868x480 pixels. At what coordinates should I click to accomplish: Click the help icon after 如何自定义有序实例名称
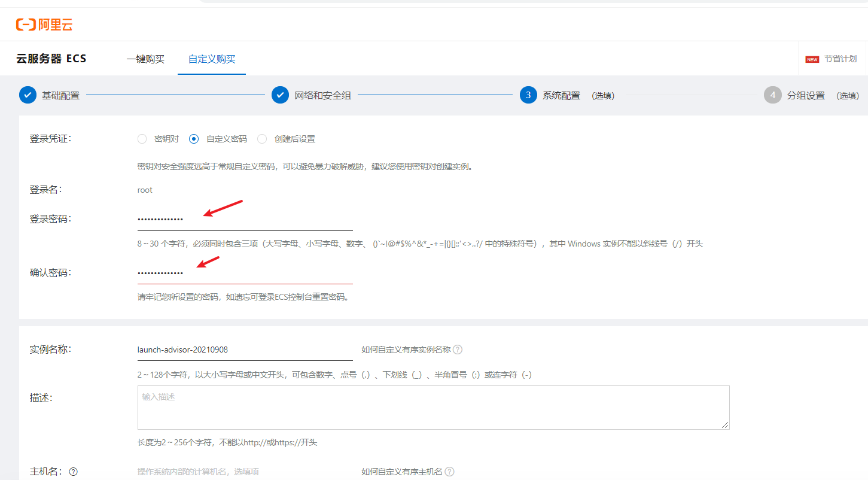coord(457,350)
